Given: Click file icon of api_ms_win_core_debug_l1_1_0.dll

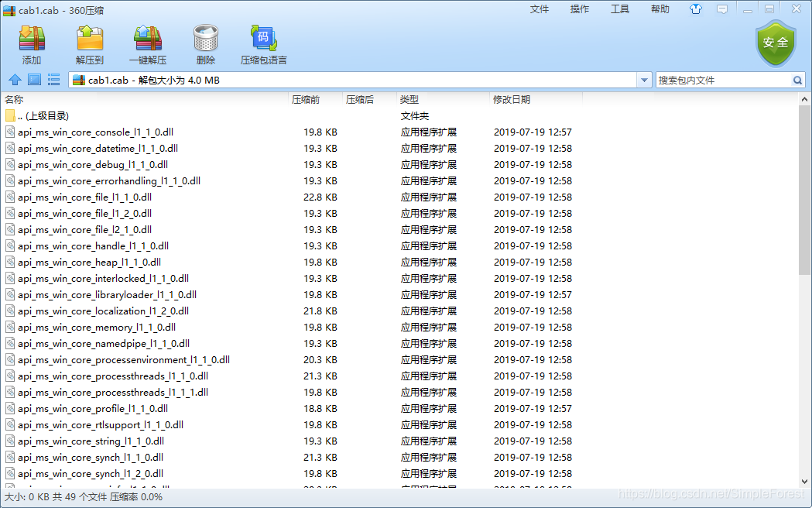Looking at the screenshot, I should [10, 165].
